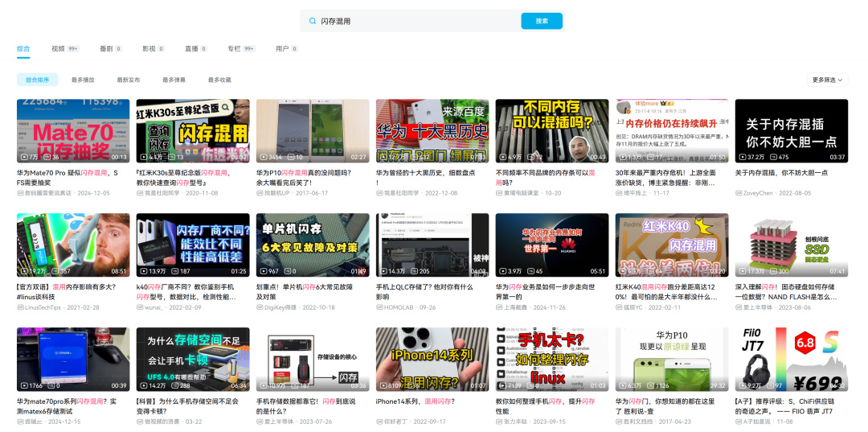This screenshot has height=432, width=868.
Task: Open the 为什么存储空间不足 thumbnail
Action: (193, 359)
